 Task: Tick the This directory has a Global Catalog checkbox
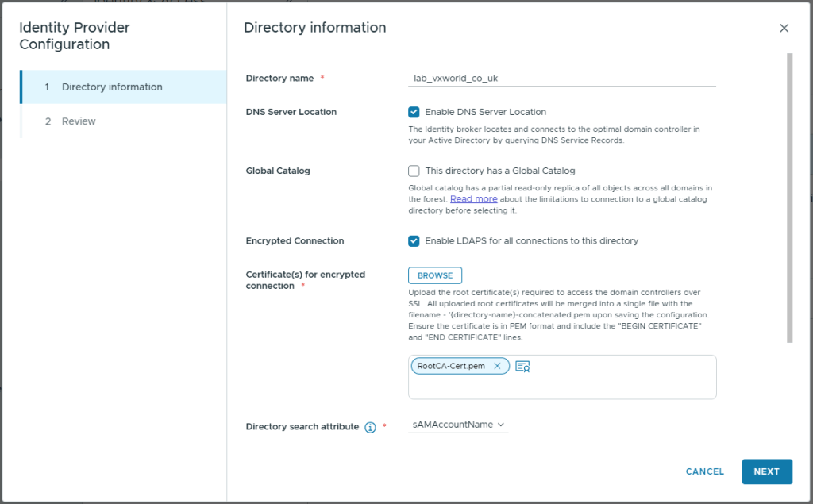point(414,171)
